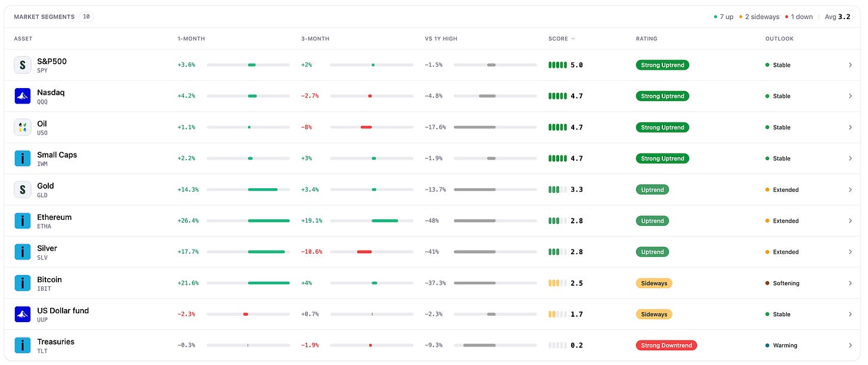Click the S&P500 asset icon

(23, 65)
